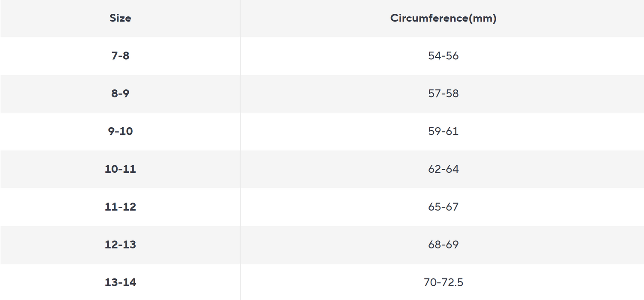Click the 59-61 circumference value
The width and height of the screenshot is (644, 300).
(x=443, y=132)
